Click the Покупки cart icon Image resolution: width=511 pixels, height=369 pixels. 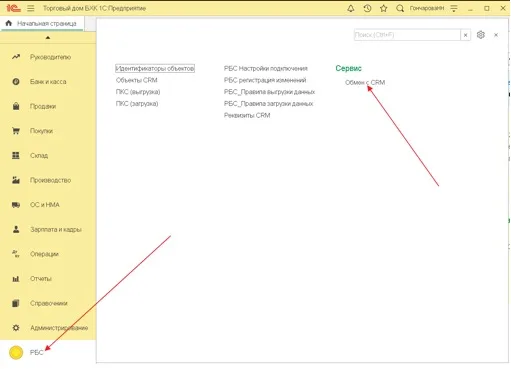[x=16, y=131]
